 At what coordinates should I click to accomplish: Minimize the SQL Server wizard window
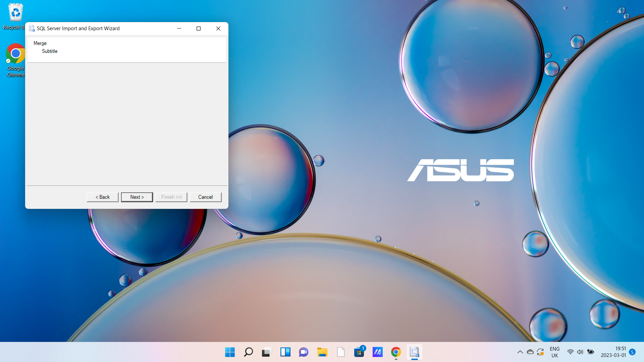click(179, 28)
